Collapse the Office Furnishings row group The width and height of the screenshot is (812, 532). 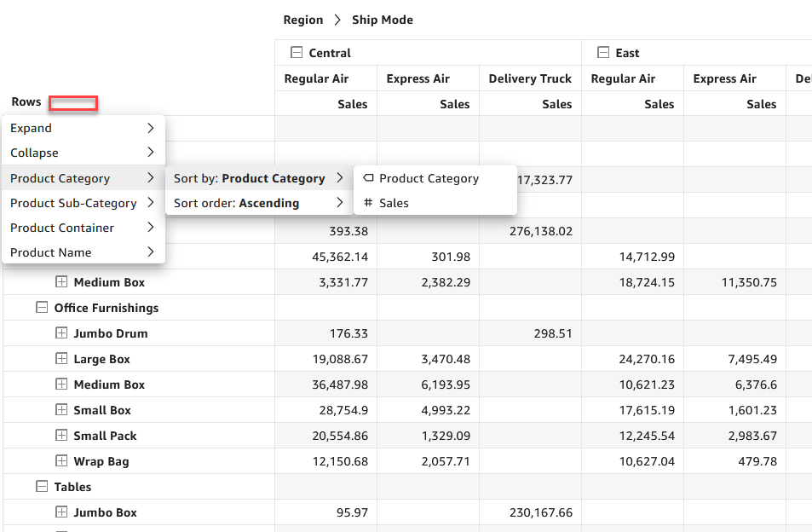[x=42, y=308]
